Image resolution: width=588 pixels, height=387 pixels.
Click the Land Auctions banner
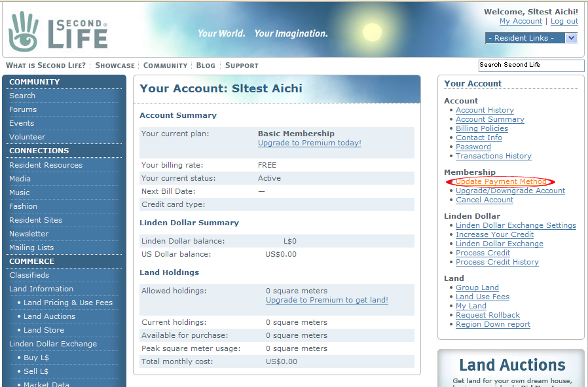[511, 367]
